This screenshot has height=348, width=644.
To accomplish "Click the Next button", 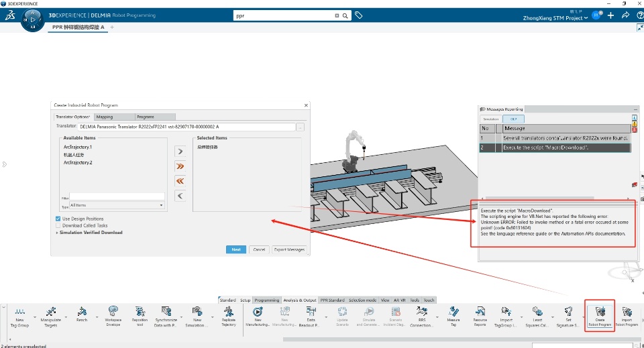I will coord(235,249).
